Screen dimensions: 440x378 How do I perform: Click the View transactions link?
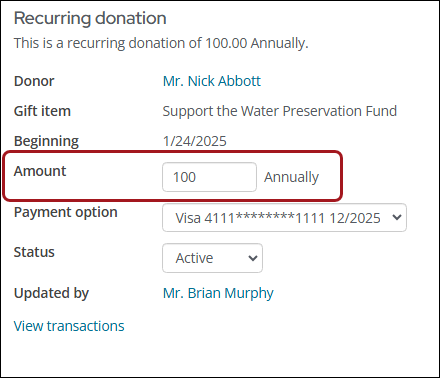[x=69, y=326]
